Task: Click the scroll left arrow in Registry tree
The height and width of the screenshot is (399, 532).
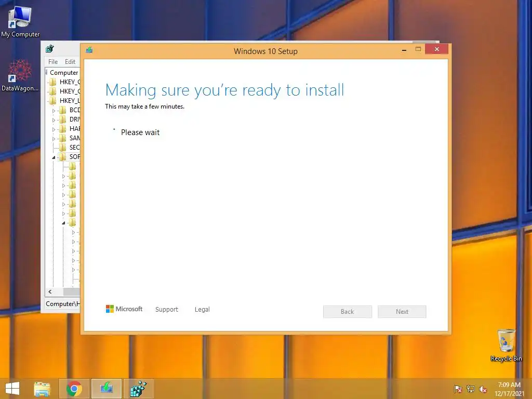Action: pos(50,292)
